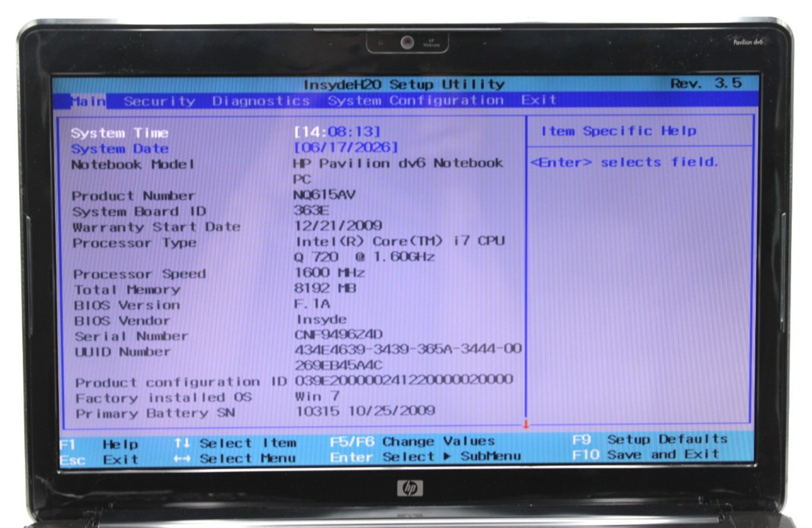Click the left/right arrows Select Menu hint

235,459
